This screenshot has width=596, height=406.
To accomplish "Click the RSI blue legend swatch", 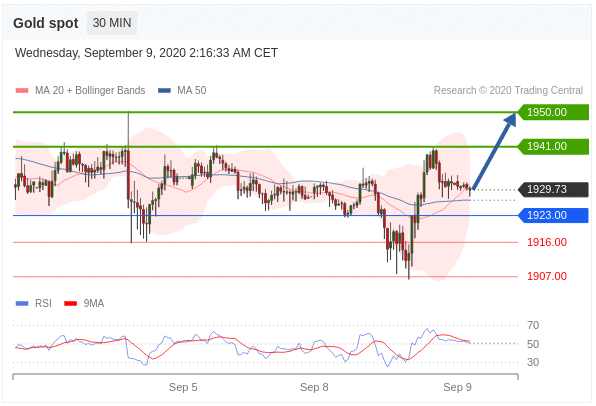I will [22, 303].
